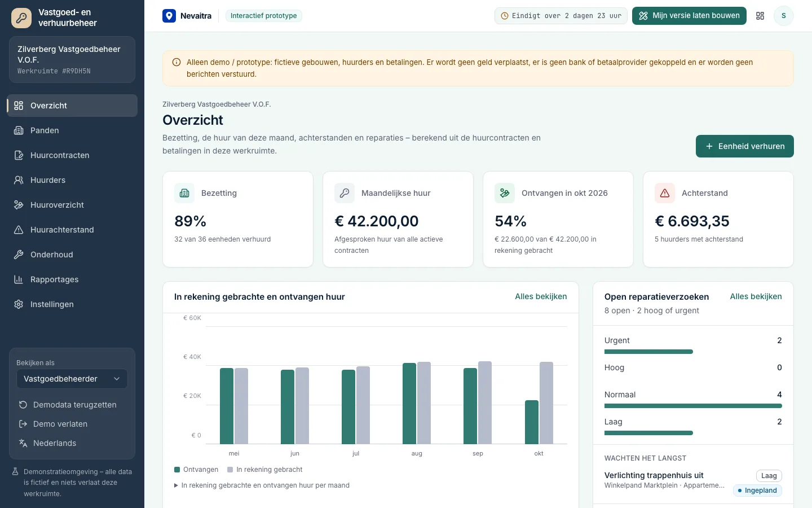This screenshot has height=508, width=812.
Task: Click the Onderhoud wrench icon
Action: tap(19, 255)
